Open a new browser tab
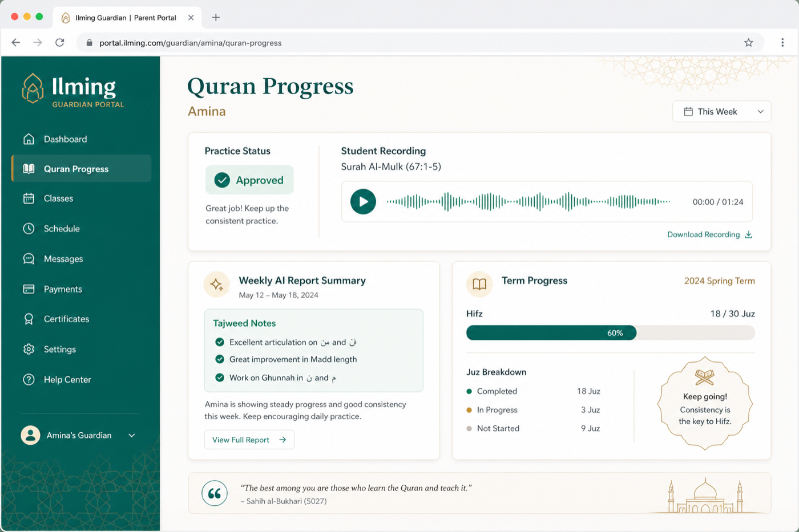Screen dimensions: 799x532 pos(216,18)
